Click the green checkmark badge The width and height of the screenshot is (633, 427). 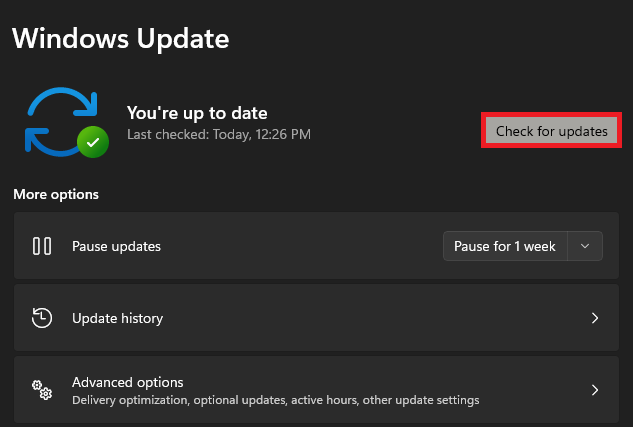click(93, 143)
